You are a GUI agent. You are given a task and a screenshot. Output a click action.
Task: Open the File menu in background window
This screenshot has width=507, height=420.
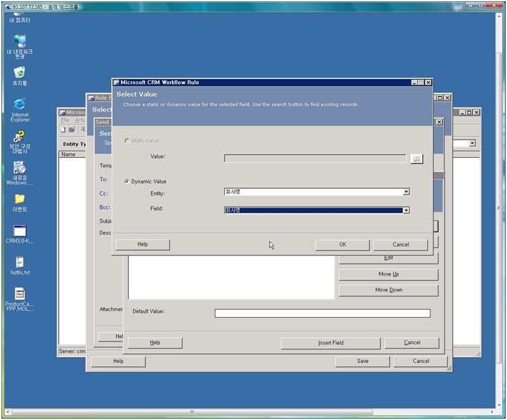(x=65, y=120)
